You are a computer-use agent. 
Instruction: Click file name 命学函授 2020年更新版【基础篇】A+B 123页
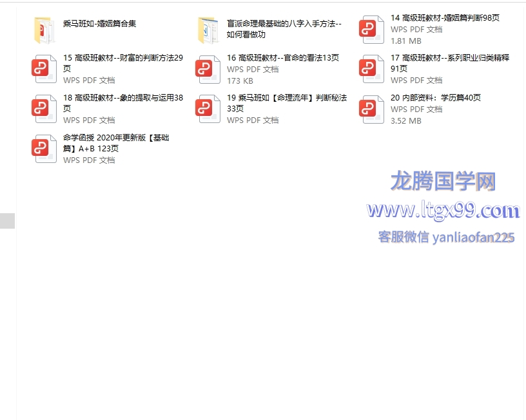click(x=116, y=143)
